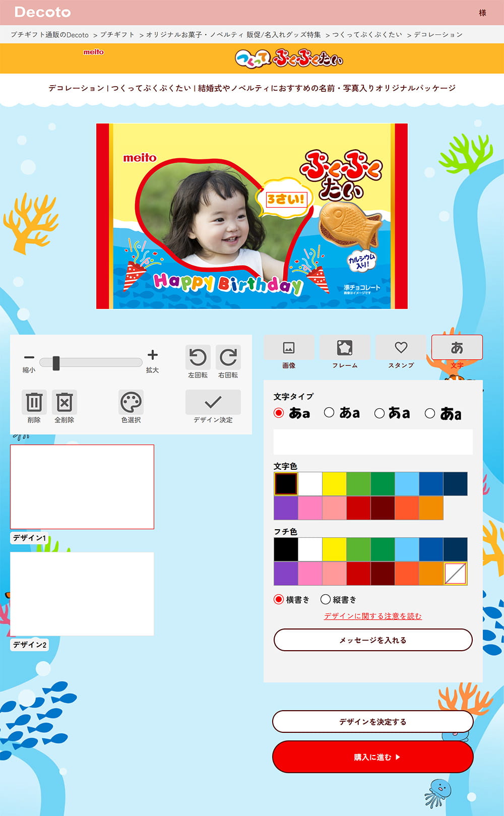Screen dimensions: 504x816
Task: Select horizontal writing (横書き) radio option
Action: pos(279,599)
